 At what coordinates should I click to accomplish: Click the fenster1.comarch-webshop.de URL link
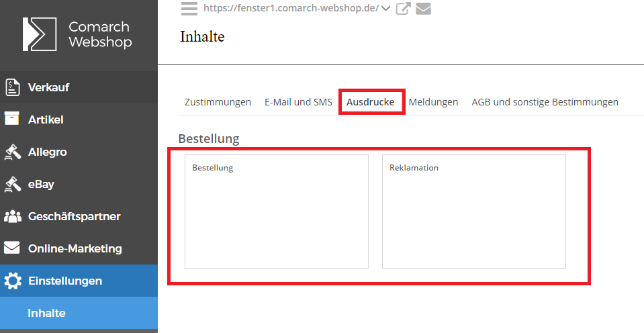[x=290, y=9]
